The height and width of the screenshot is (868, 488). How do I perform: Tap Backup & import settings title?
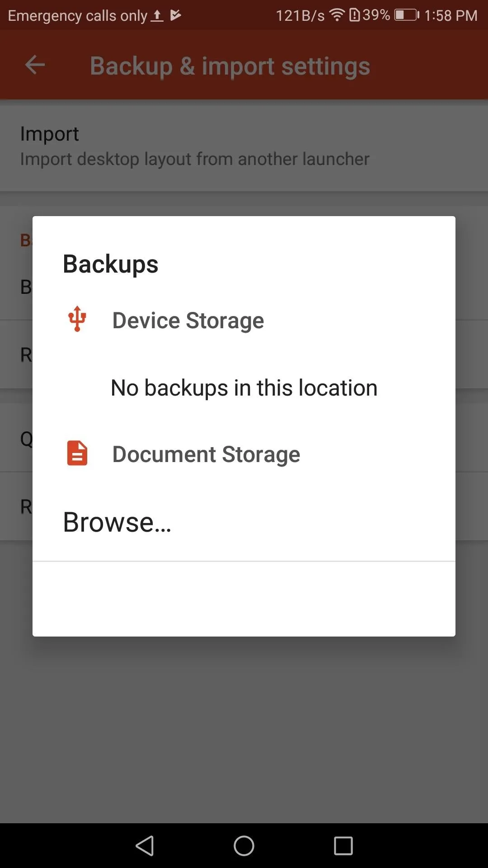tap(230, 66)
